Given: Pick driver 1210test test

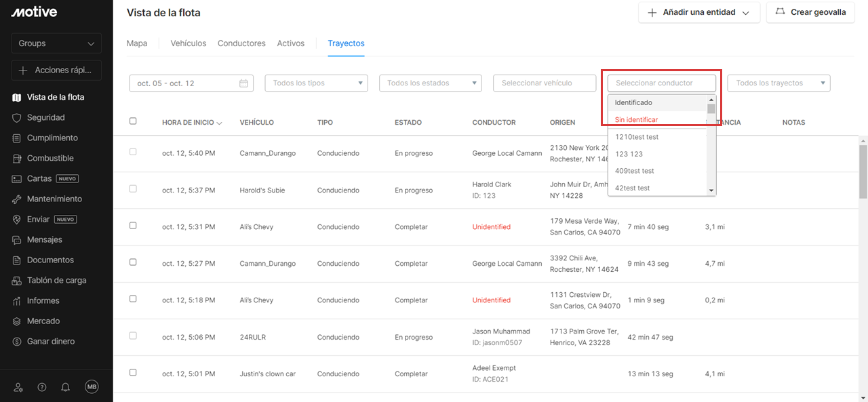Looking at the screenshot, I should pos(656,137).
